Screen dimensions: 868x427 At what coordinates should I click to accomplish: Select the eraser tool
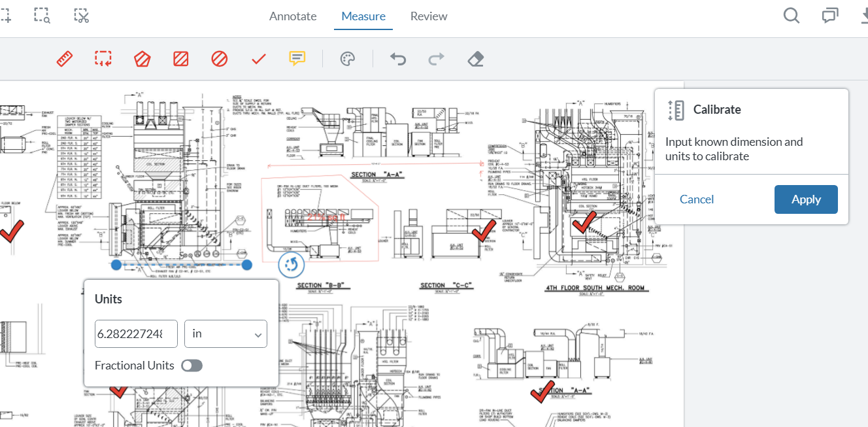[x=475, y=60]
